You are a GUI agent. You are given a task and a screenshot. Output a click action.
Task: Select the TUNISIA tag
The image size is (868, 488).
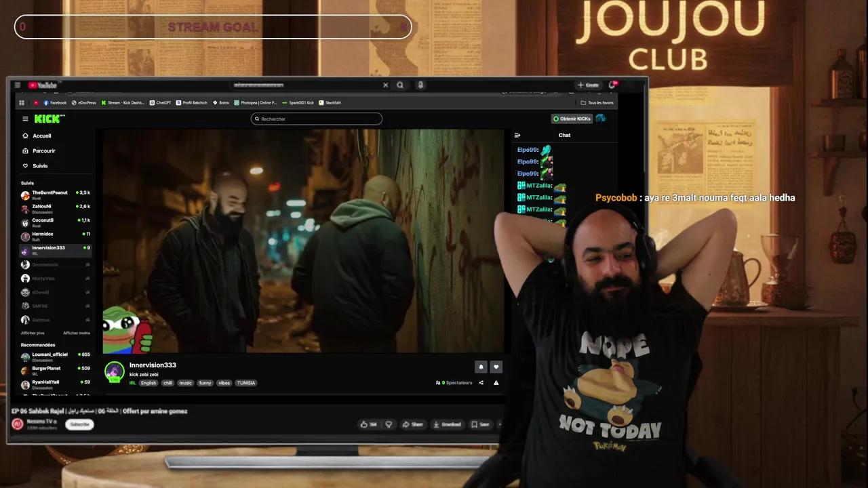(x=246, y=383)
